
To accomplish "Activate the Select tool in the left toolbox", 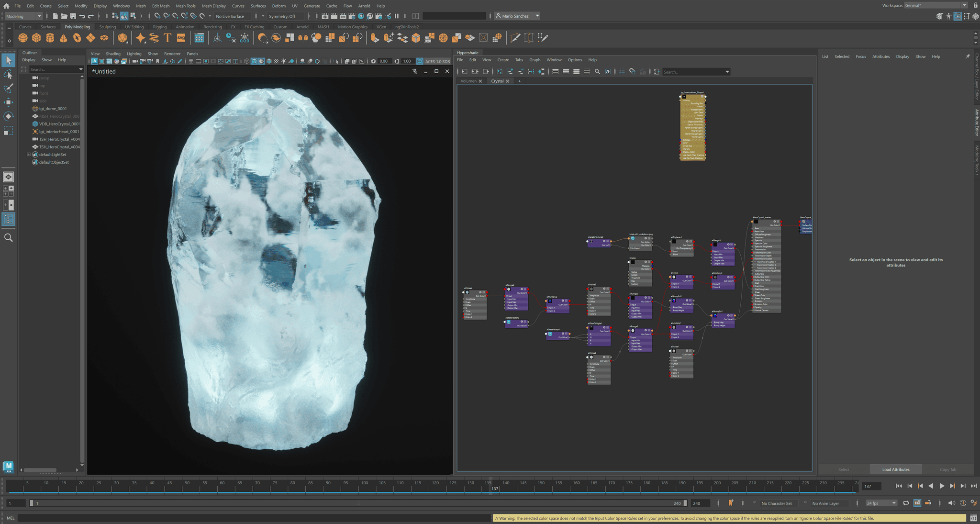I will tap(8, 60).
